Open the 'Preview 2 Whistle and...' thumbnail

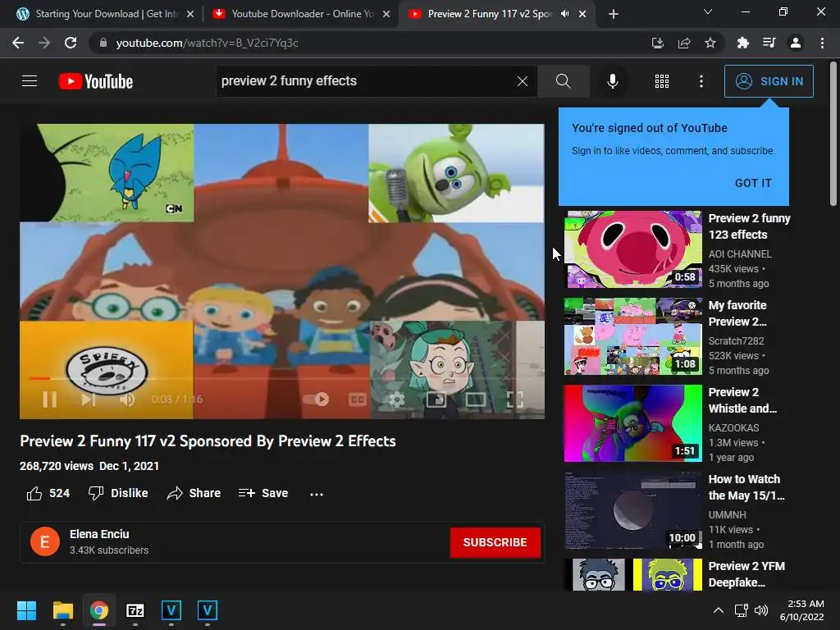click(632, 423)
